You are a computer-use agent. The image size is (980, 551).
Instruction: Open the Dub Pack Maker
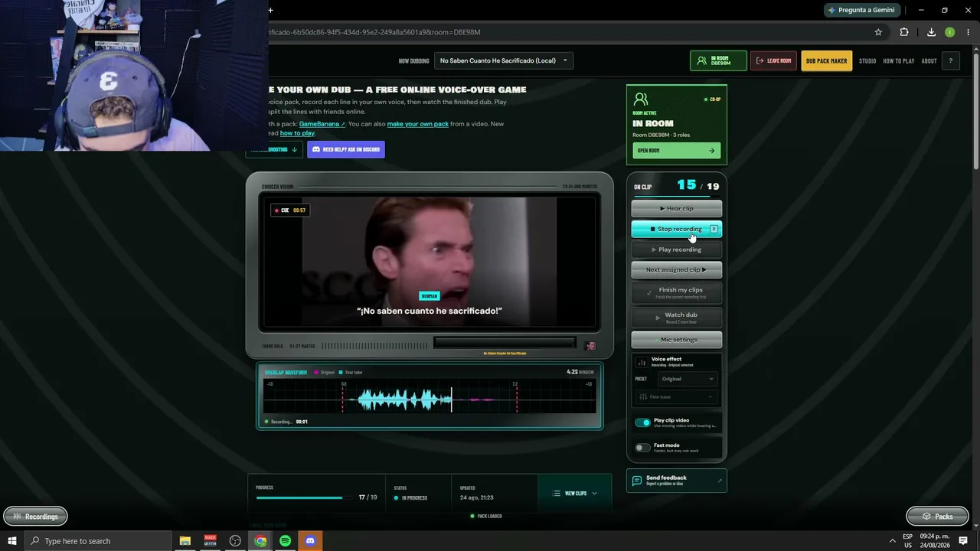click(826, 60)
